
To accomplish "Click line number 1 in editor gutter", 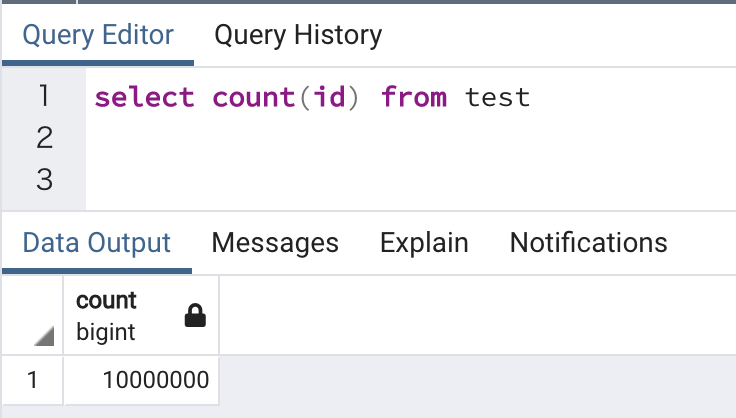I will click(44, 97).
